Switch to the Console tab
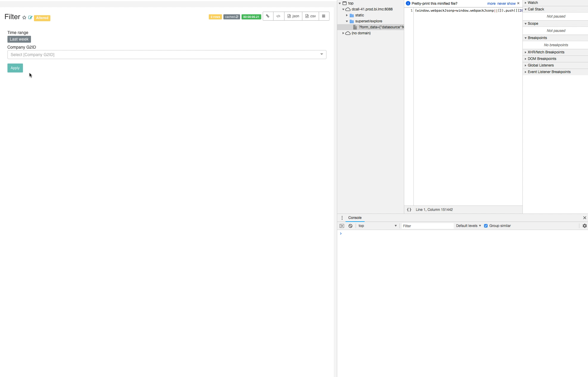 tap(354, 218)
